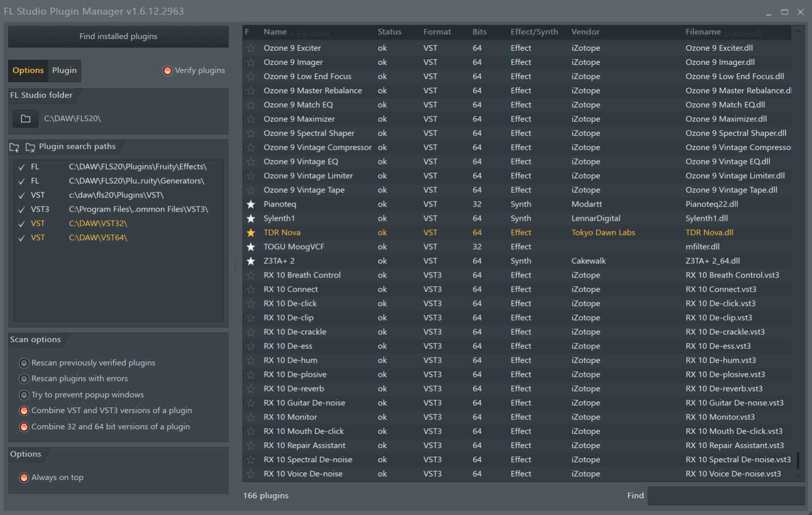Unfavorite the Pianoteq plugin star

pyautogui.click(x=251, y=204)
